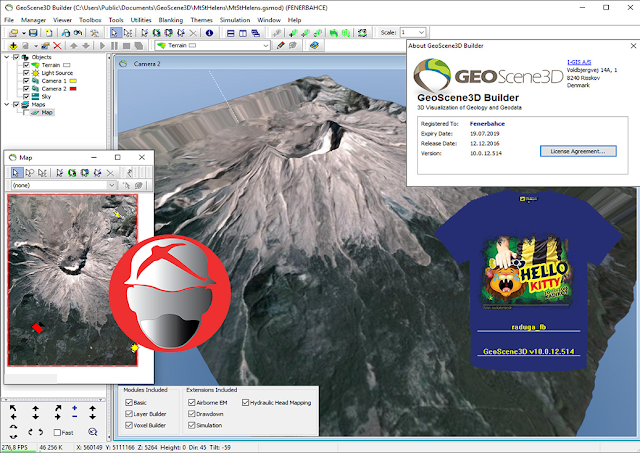Click the rotate right curved arrow
Screen dimensions: 640x453
coord(41,432)
